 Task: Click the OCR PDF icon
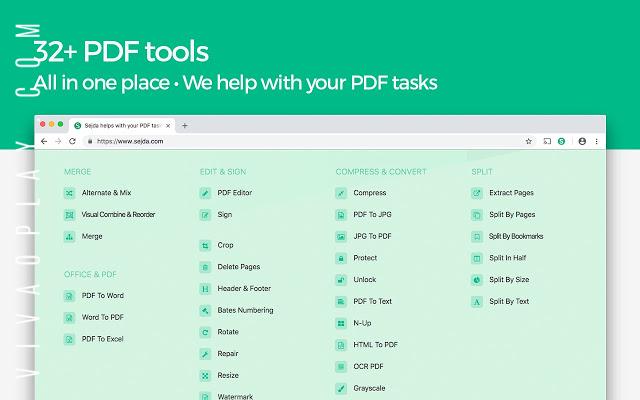(x=341, y=367)
